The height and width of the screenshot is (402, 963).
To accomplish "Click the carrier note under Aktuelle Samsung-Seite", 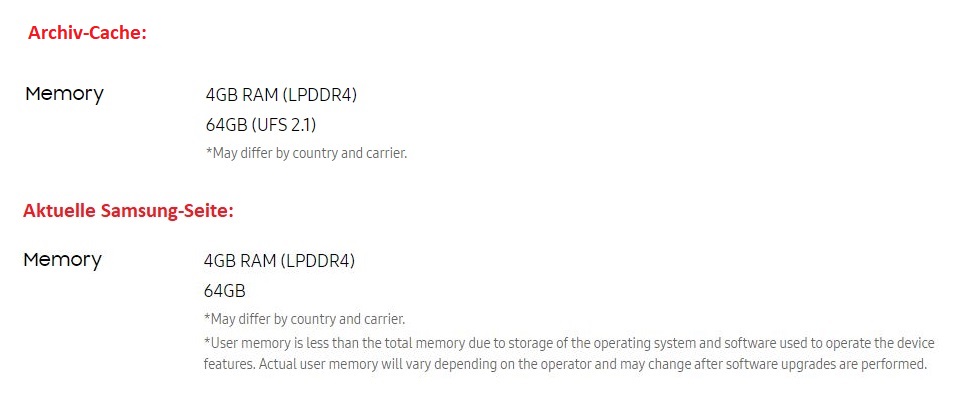I will (304, 319).
